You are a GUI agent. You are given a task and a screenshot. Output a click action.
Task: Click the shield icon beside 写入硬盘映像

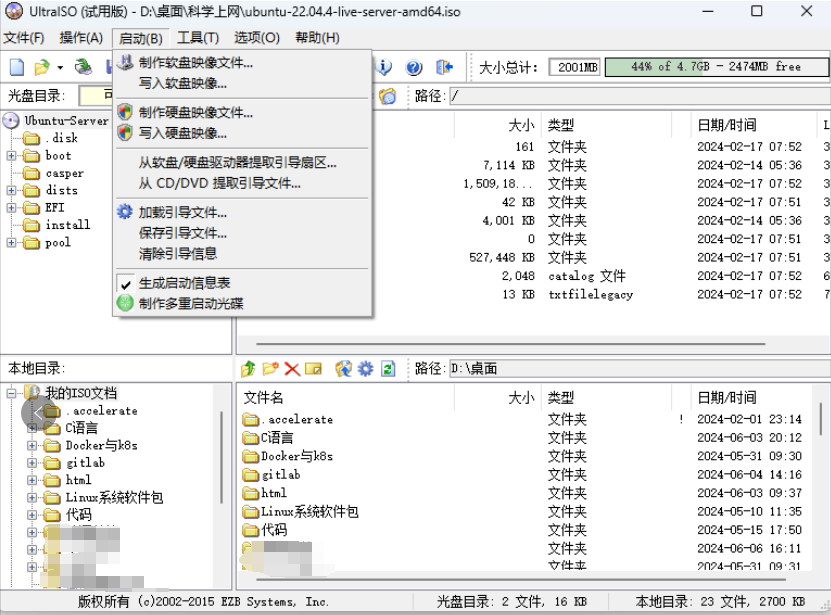pyautogui.click(x=125, y=133)
